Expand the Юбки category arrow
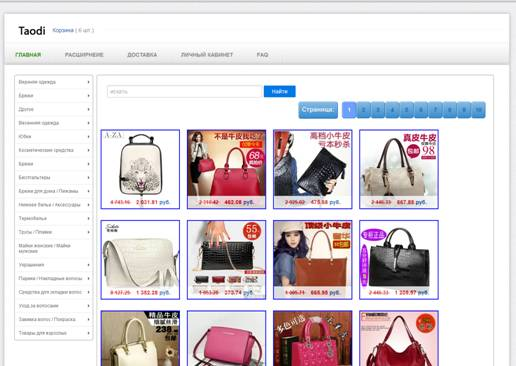Screen dimensions: 516x366 tap(88, 137)
